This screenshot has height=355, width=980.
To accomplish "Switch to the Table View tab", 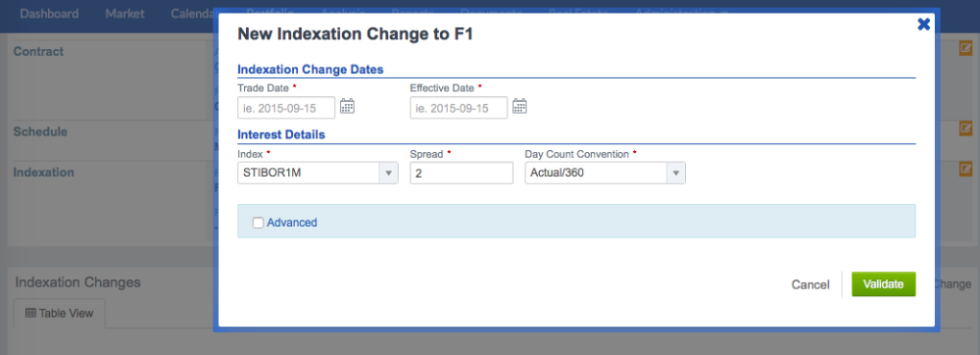I will [60, 313].
